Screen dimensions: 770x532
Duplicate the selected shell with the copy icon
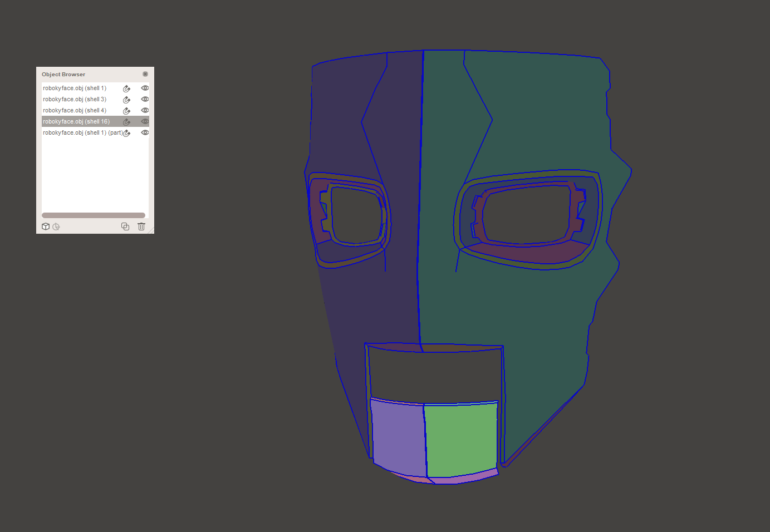(125, 226)
